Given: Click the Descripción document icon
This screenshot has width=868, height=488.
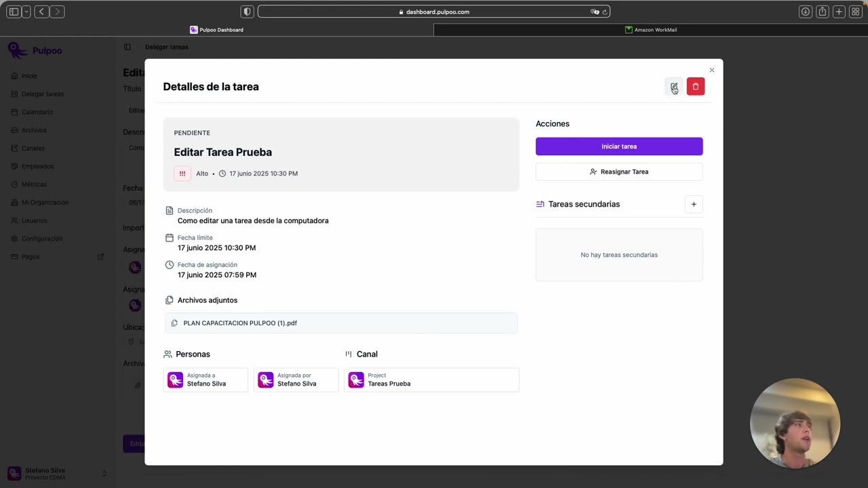Looking at the screenshot, I should pos(170,211).
